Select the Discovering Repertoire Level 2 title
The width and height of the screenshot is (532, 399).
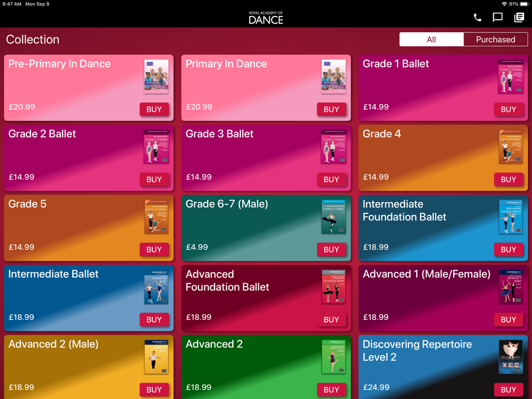pyautogui.click(x=417, y=350)
